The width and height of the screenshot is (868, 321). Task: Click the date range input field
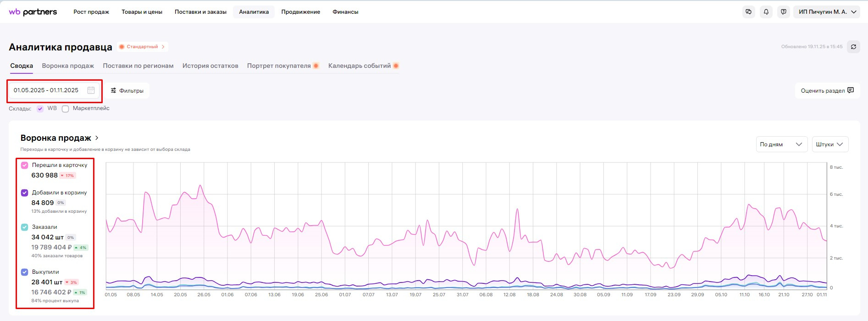(x=46, y=90)
